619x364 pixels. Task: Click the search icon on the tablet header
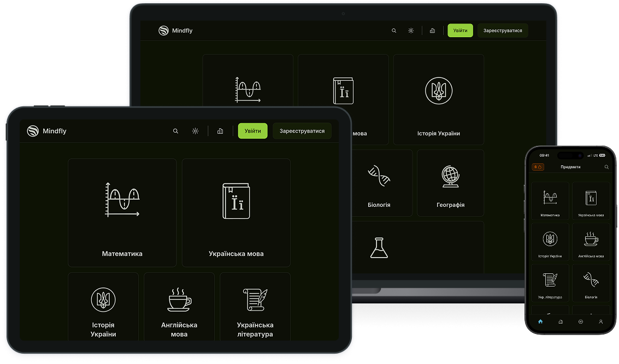click(175, 131)
